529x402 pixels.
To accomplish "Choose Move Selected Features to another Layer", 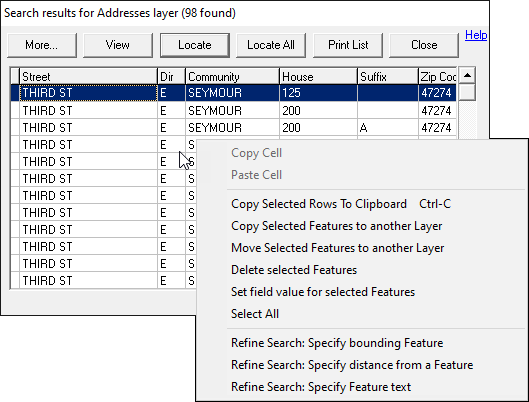I will [337, 248].
